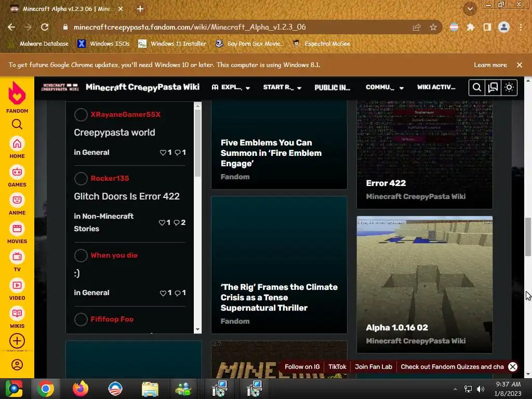Click the Fandom flame logo
Image resolution: width=532 pixels, height=399 pixels.
tap(17, 94)
